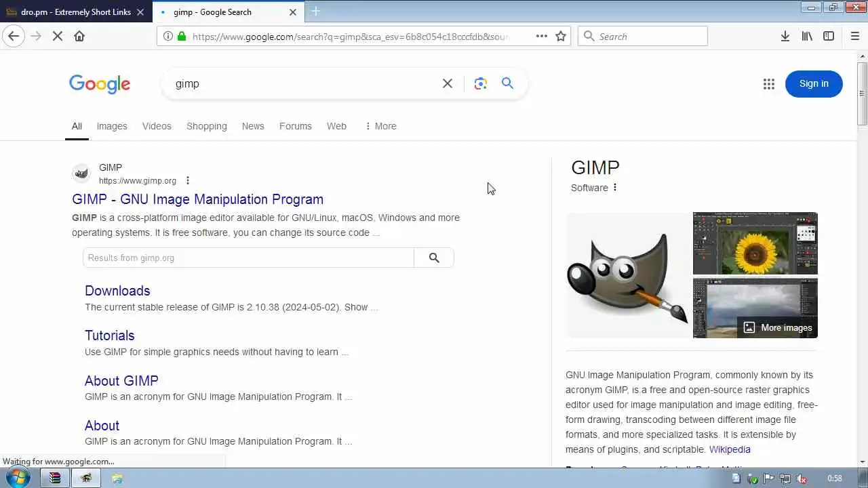Screen dimensions: 868x488
Task: Open the About sitelink
Action: 102,426
